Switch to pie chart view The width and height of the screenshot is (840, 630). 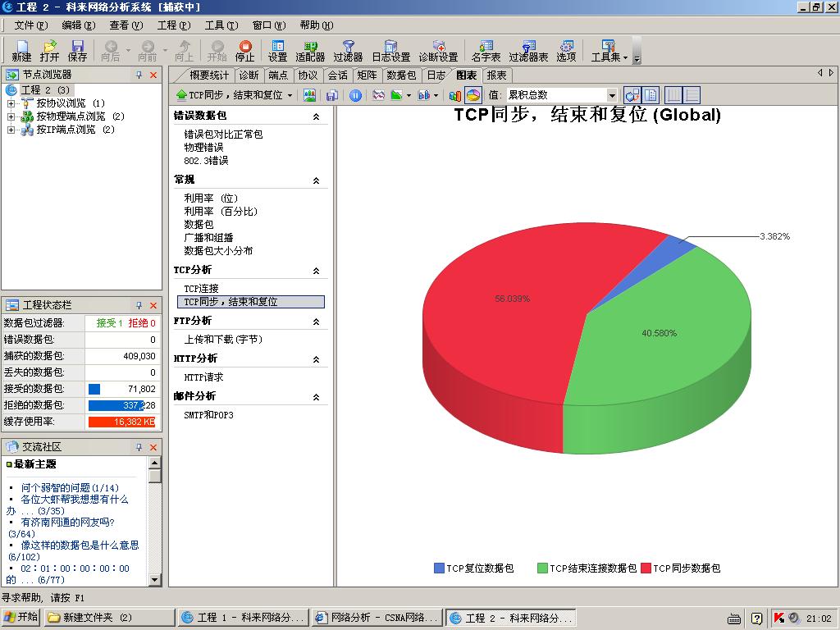click(473, 95)
